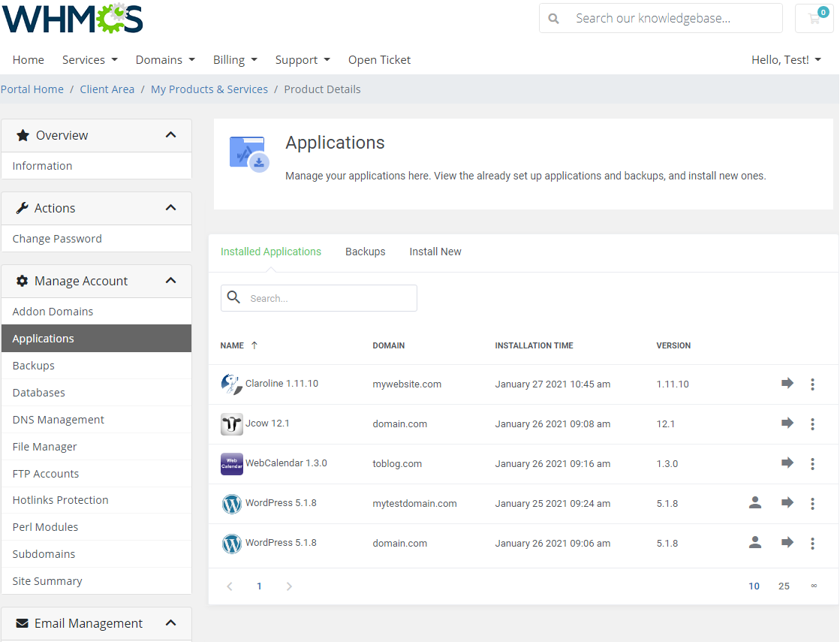Open the Services dropdown menu

[89, 60]
